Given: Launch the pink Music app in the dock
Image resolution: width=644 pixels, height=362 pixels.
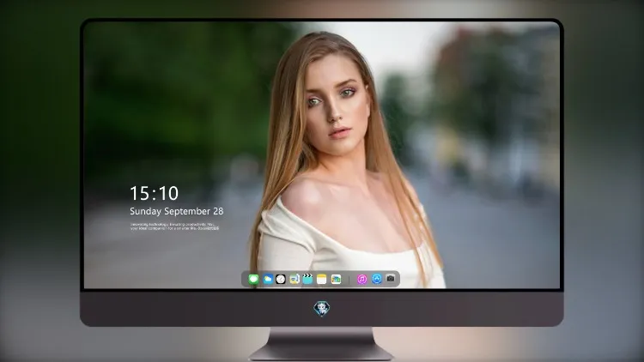Looking at the screenshot, I should click(361, 279).
